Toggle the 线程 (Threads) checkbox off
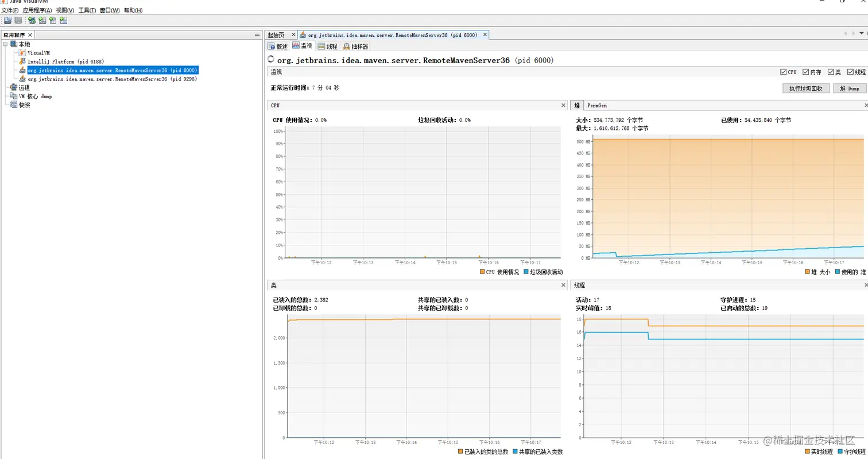Screen dimensions: 868x459 [850, 72]
